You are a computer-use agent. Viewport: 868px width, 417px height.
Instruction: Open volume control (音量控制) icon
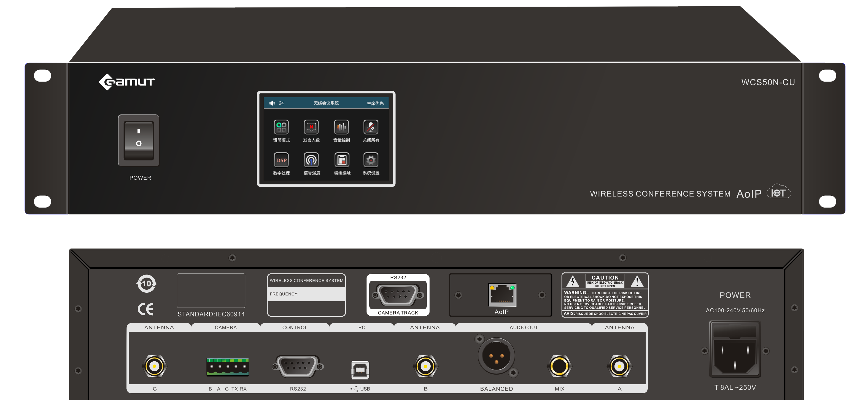tap(341, 127)
